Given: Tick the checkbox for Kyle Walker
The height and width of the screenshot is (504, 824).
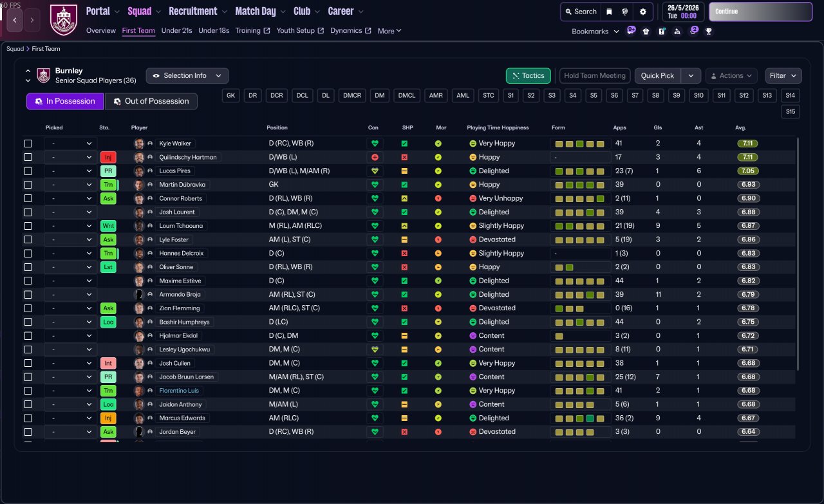Looking at the screenshot, I should click(x=28, y=144).
